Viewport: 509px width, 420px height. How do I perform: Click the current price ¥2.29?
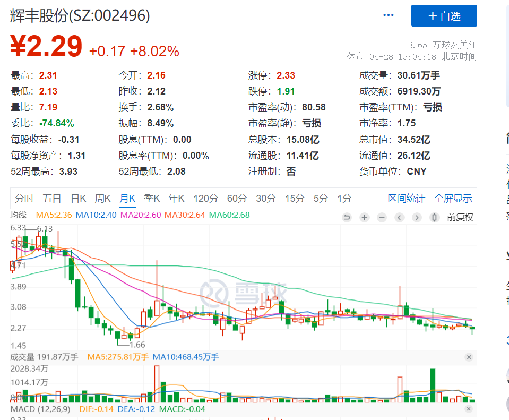[x=46, y=46]
